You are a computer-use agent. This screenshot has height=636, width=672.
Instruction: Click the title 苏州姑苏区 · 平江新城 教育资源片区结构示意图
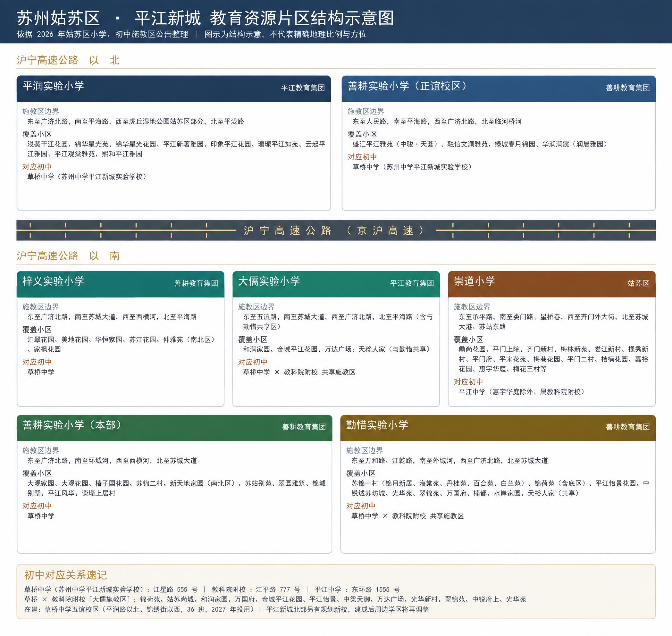pyautogui.click(x=206, y=18)
